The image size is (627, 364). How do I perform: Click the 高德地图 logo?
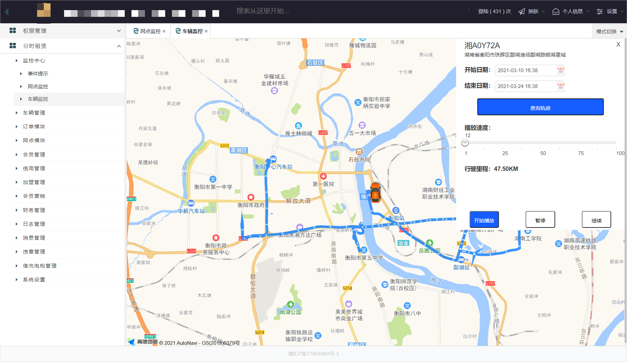(143, 342)
